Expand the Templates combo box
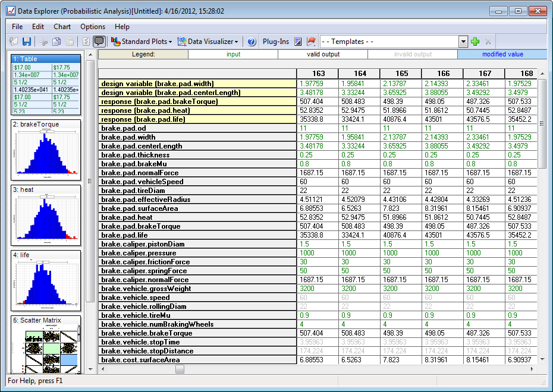The height and width of the screenshot is (392, 553). pyautogui.click(x=463, y=42)
